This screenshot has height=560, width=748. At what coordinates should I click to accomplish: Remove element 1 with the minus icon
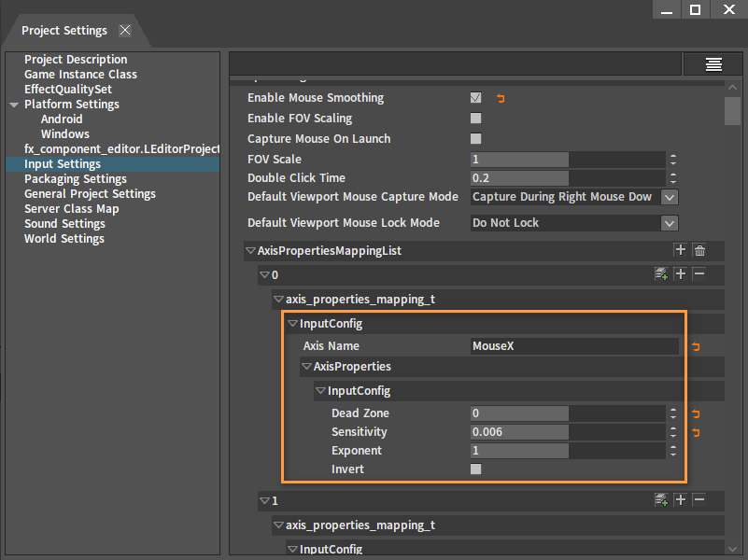(699, 500)
